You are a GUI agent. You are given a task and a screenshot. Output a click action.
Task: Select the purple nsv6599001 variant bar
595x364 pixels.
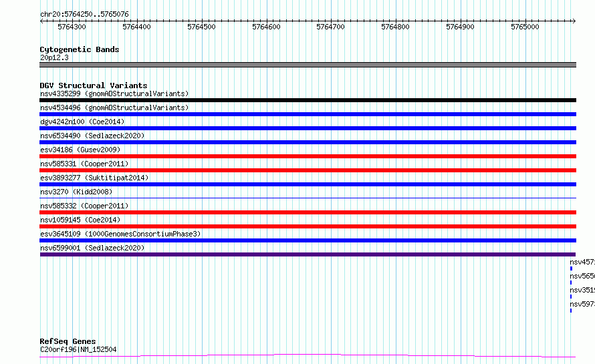(308, 254)
